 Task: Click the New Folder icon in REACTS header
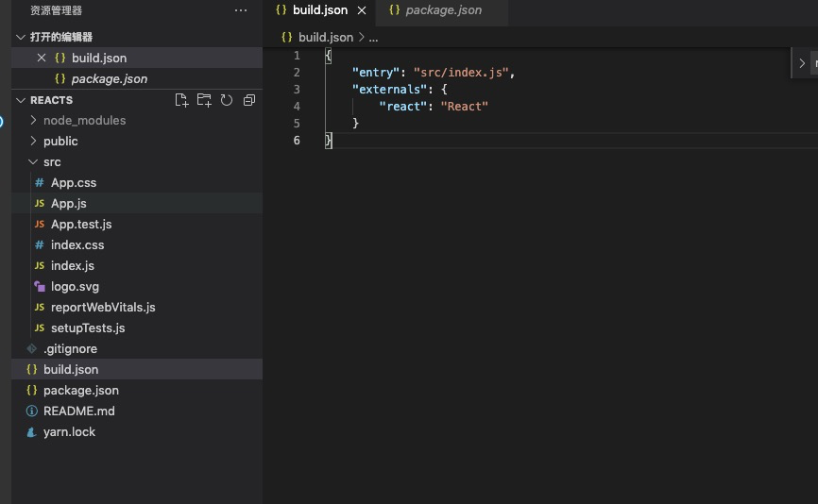click(x=204, y=100)
